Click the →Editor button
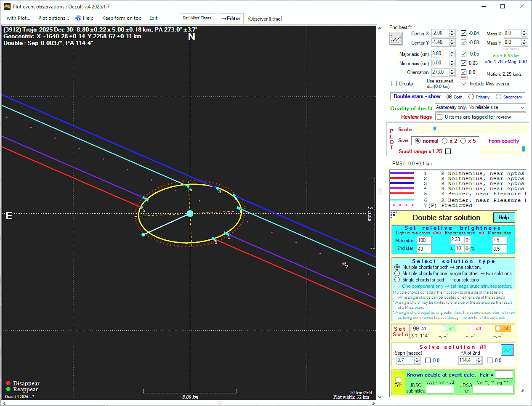Viewport: 532px width, 406px height. (x=231, y=19)
